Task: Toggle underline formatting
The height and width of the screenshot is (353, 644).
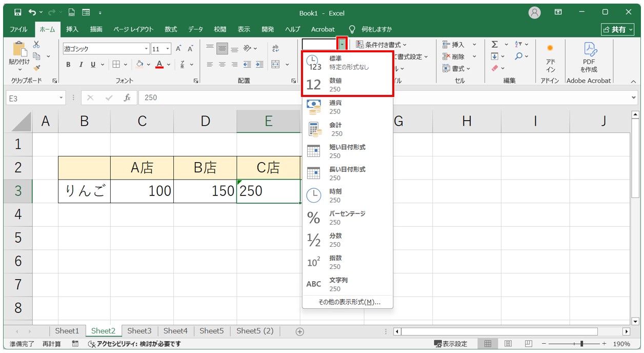Action: [93, 64]
